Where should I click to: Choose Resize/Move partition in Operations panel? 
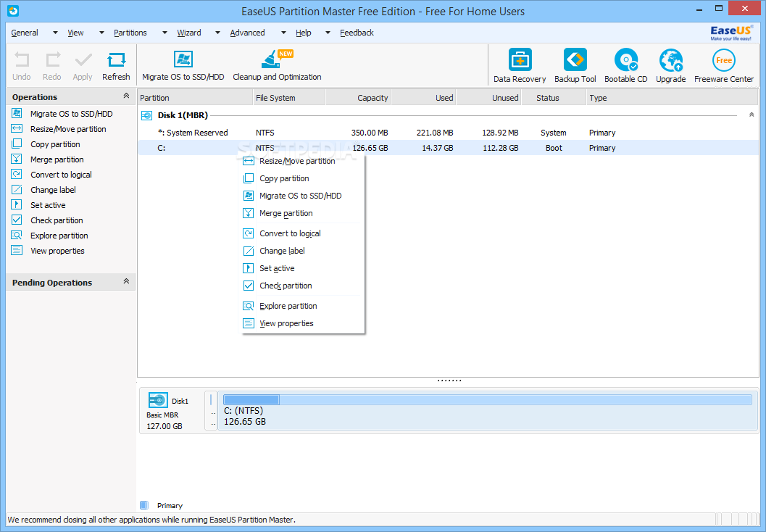68,129
